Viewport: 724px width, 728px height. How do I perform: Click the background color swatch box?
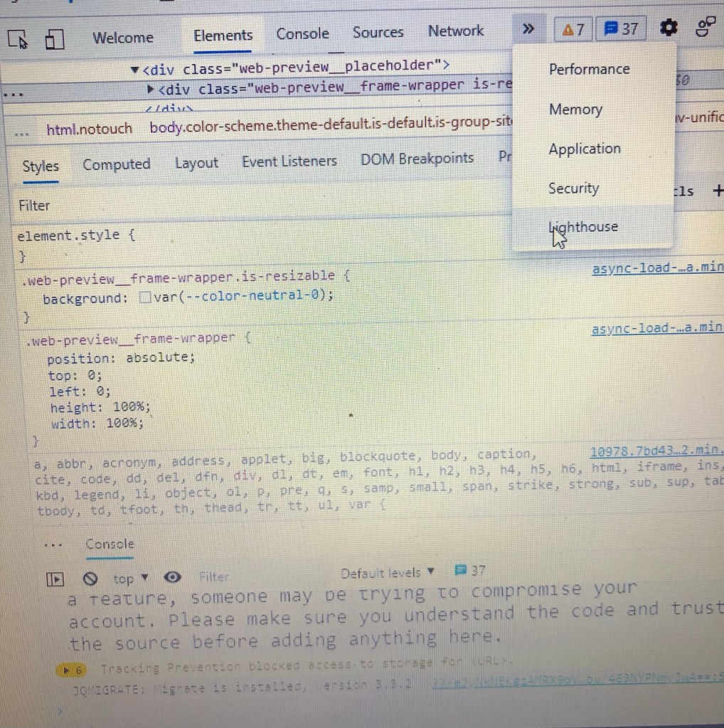144,297
